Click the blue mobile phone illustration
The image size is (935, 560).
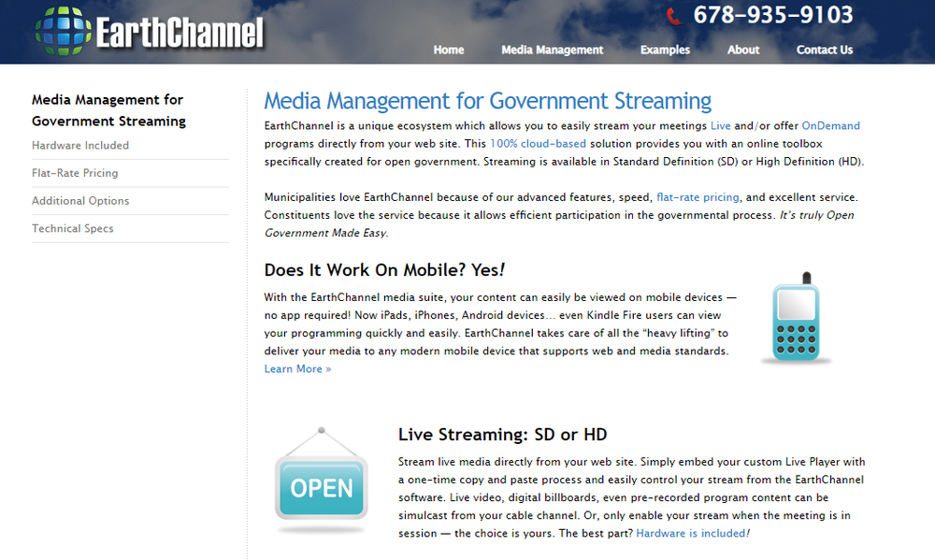pos(796,318)
